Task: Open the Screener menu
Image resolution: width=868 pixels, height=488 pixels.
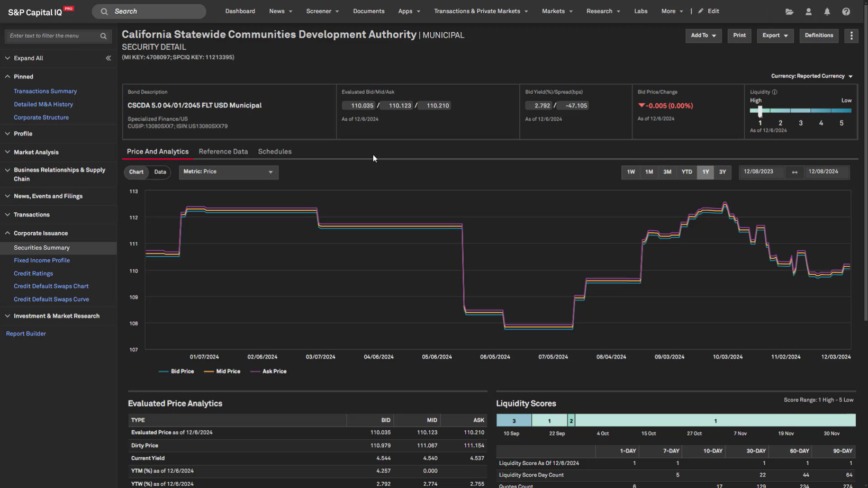Action: point(322,11)
